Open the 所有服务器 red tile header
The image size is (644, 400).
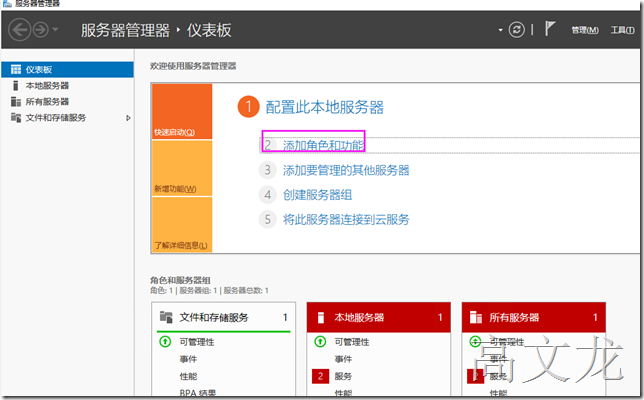534,317
